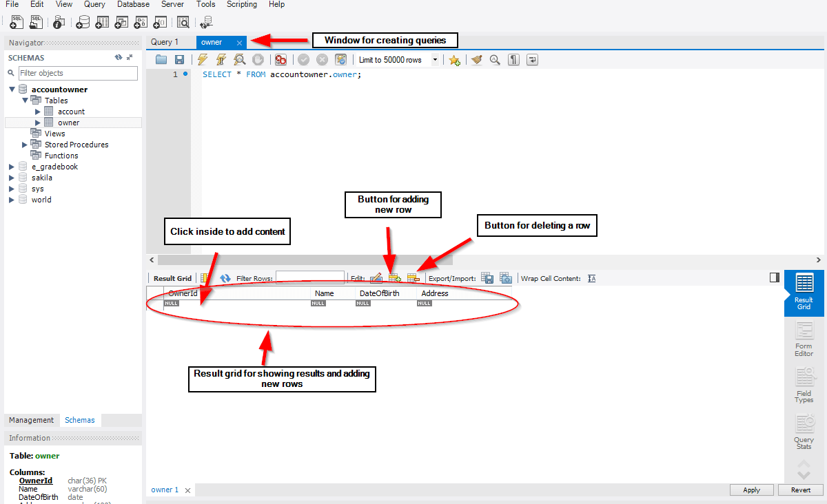
Task: Beautify the SQL script with broom icon
Action: tap(477, 59)
